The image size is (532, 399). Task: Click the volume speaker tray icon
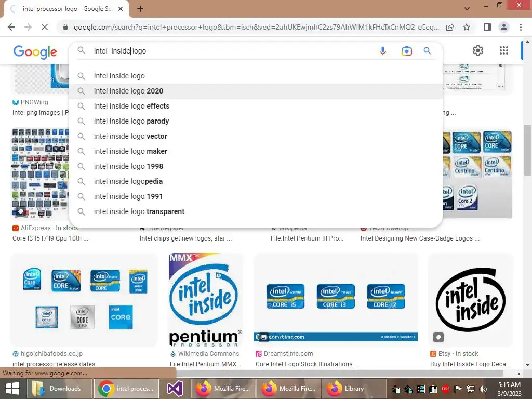tap(483, 389)
